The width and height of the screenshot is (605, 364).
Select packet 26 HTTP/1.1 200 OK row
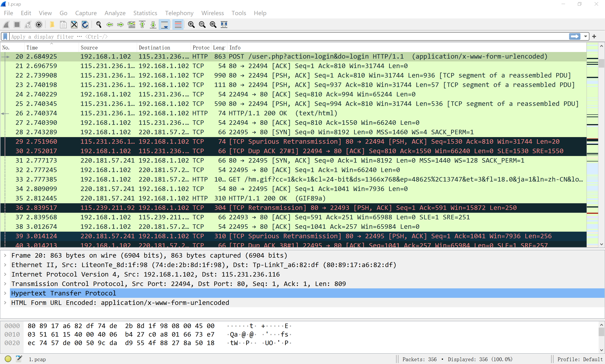pos(293,113)
